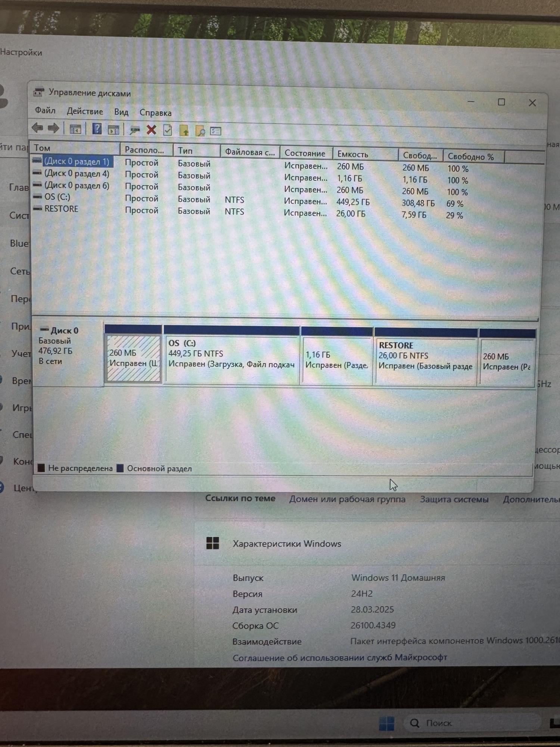Screen dimensions: 560x747
Task: Click the blue Основной раздел legend swatch
Action: (x=120, y=468)
